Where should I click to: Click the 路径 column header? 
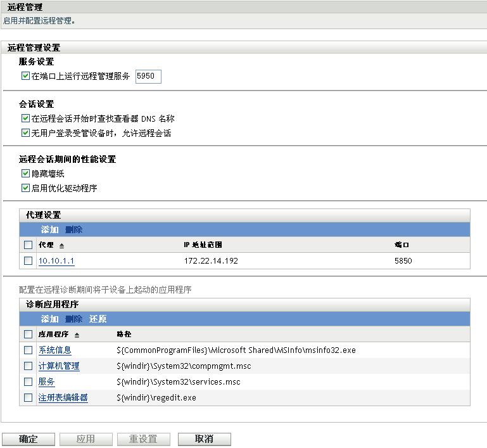click(x=124, y=334)
